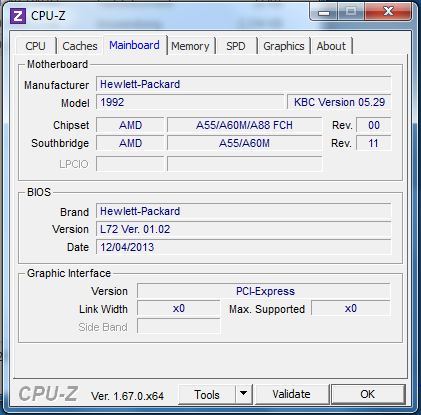Click the Max. Supported x0 value
The image size is (421, 415).
(351, 309)
